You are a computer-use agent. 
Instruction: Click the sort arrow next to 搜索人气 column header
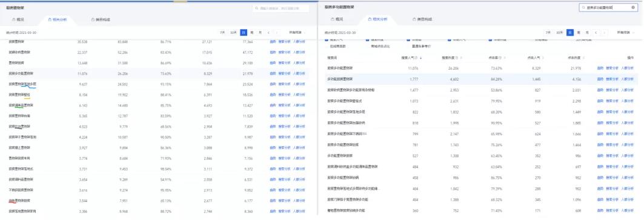(x=420, y=58)
